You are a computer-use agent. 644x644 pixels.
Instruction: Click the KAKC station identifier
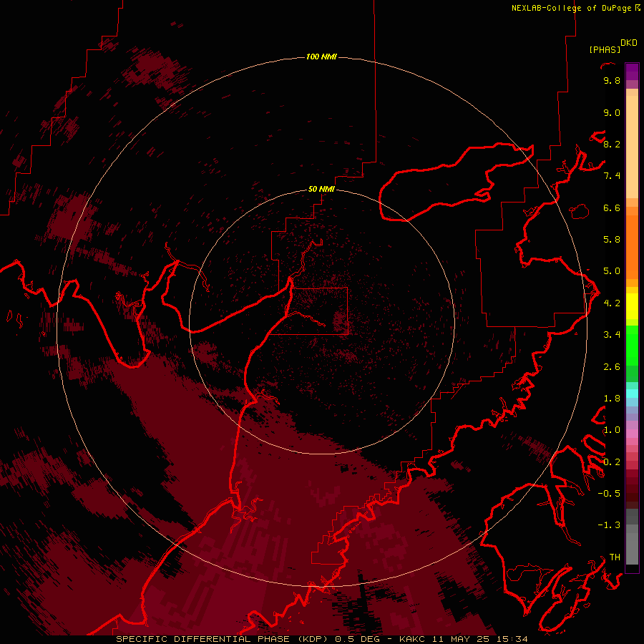tap(413, 639)
